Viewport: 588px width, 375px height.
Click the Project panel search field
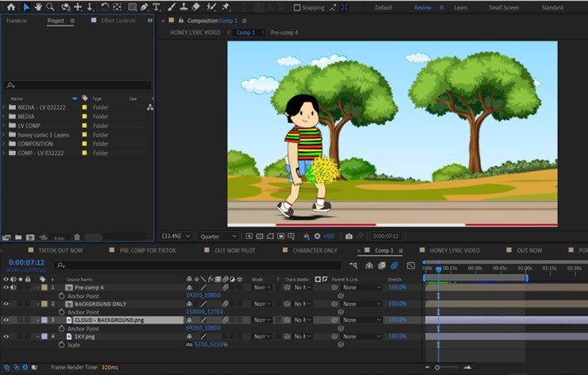(x=78, y=85)
